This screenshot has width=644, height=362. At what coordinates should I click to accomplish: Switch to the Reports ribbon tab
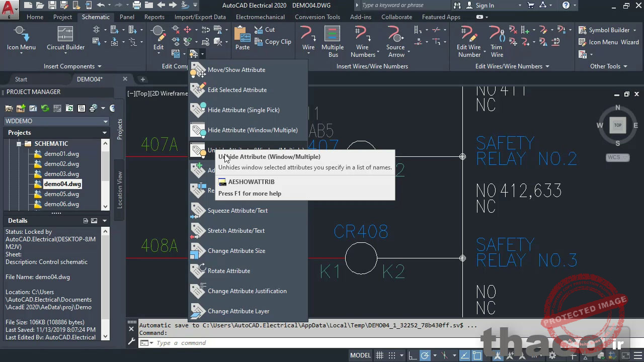coord(154,17)
